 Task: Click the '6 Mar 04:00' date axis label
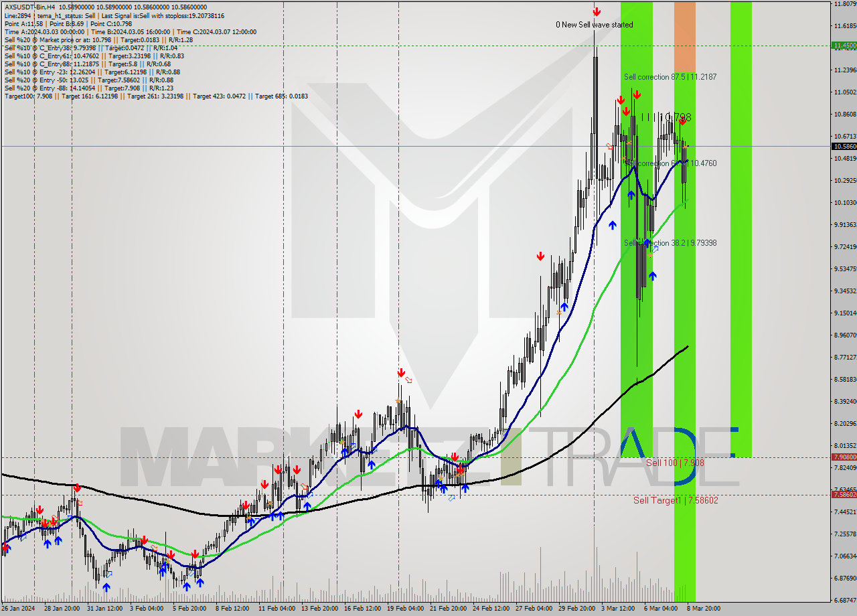660,608
